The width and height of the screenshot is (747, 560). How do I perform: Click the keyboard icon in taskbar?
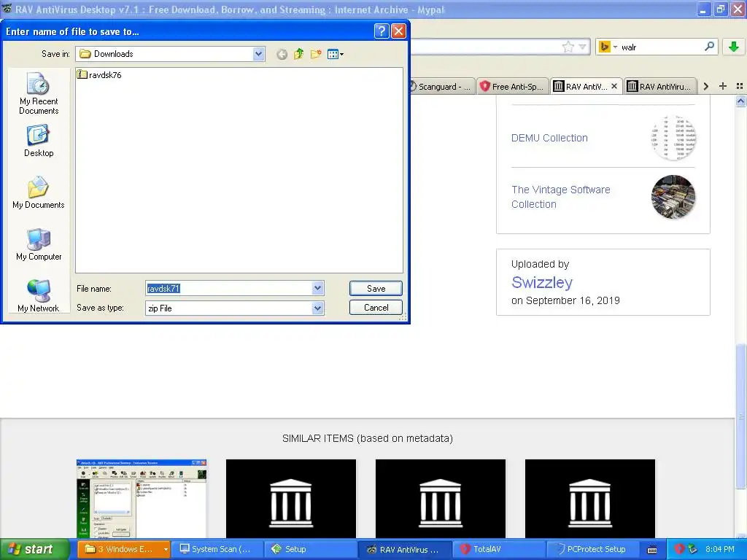click(652, 550)
